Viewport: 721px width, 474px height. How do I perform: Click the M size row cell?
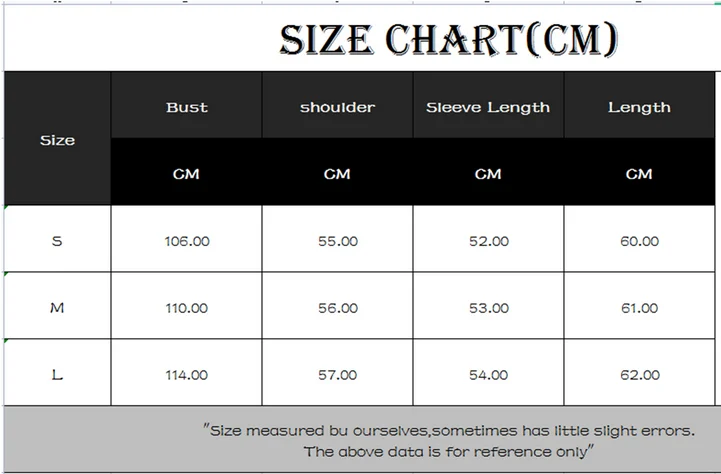click(57, 306)
